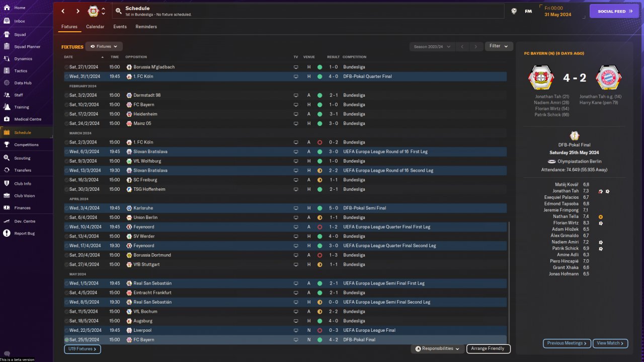Switch to the Events tab
This screenshot has width=644, height=362.
(120, 27)
